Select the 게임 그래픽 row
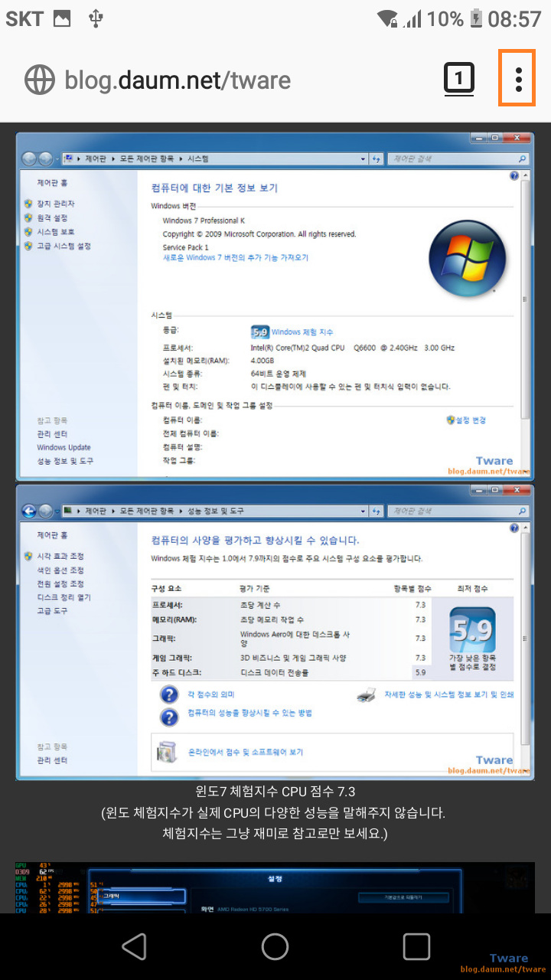551x980 pixels. click(x=291, y=658)
